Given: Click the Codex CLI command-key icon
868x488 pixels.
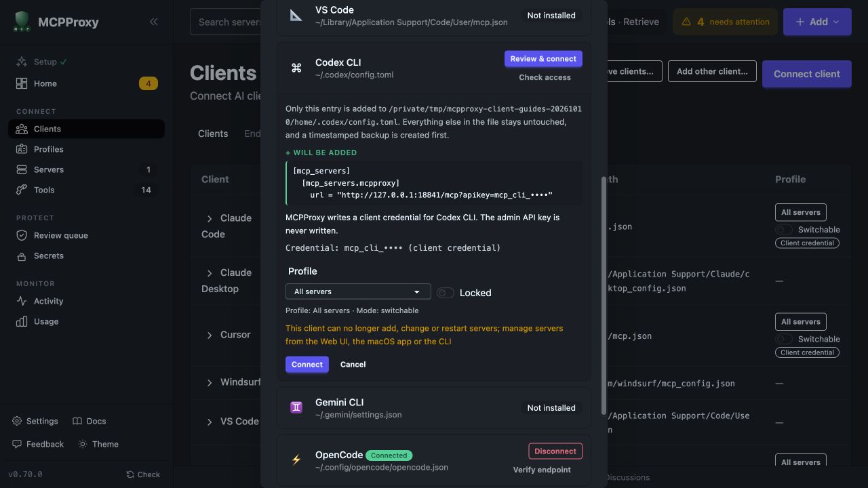Looking at the screenshot, I should pos(296,68).
